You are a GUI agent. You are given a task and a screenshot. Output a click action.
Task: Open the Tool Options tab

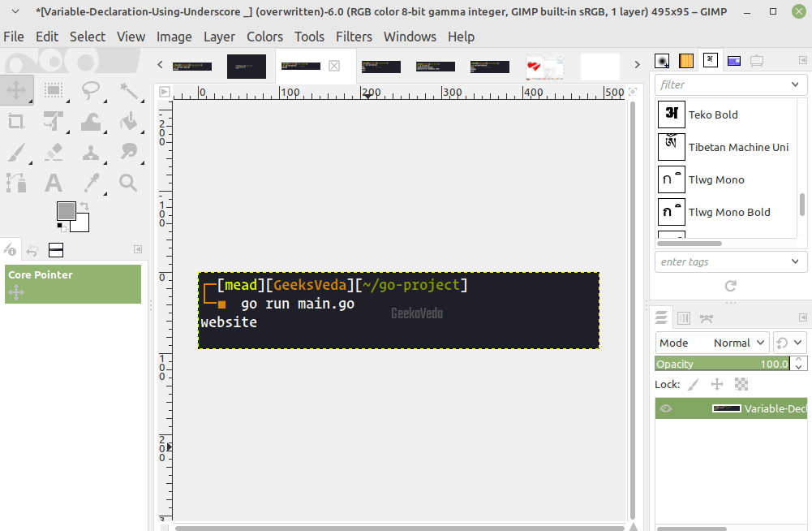(10, 250)
